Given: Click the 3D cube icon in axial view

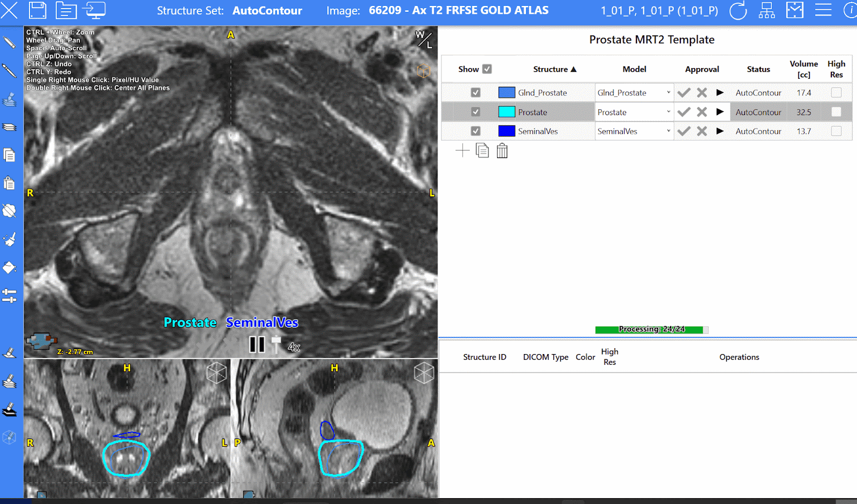Looking at the screenshot, I should (424, 71).
